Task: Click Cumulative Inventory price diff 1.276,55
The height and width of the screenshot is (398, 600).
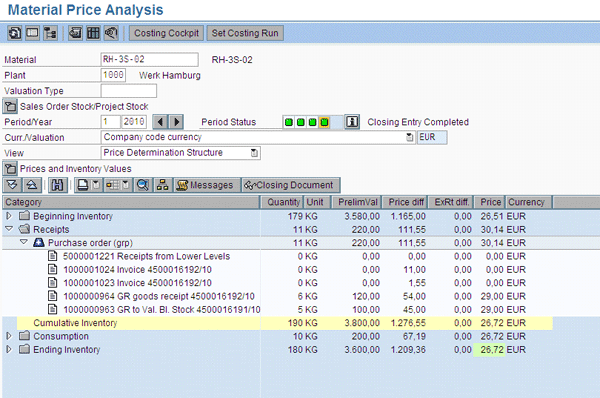Action: click(x=408, y=323)
